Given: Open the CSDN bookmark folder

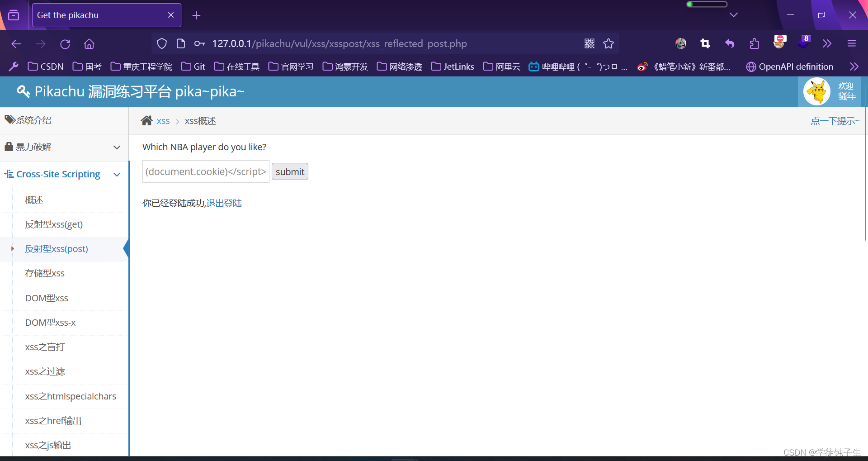Looking at the screenshot, I should tap(46, 67).
